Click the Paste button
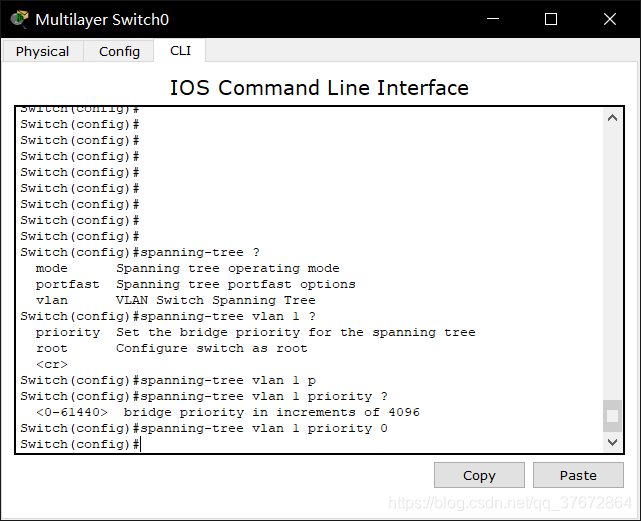 [x=578, y=475]
